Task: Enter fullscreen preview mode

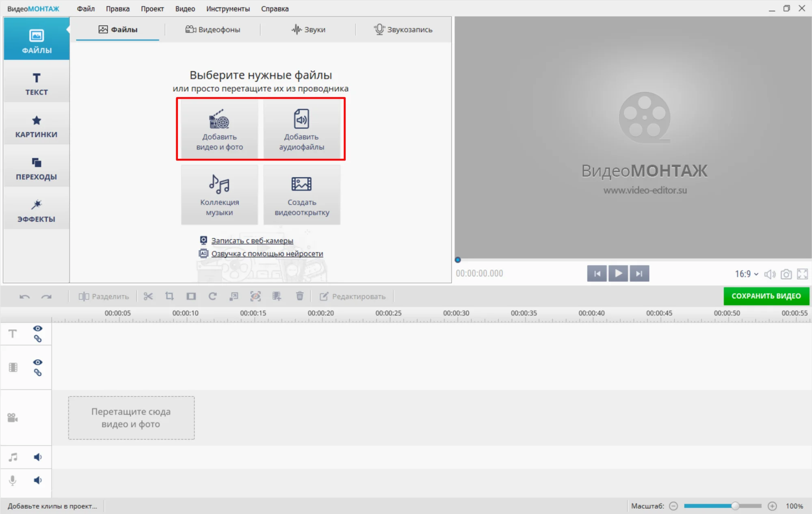Action: [802, 274]
